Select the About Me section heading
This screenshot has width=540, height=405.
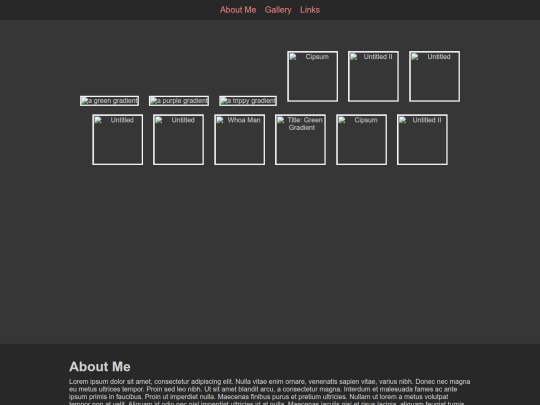click(x=100, y=367)
